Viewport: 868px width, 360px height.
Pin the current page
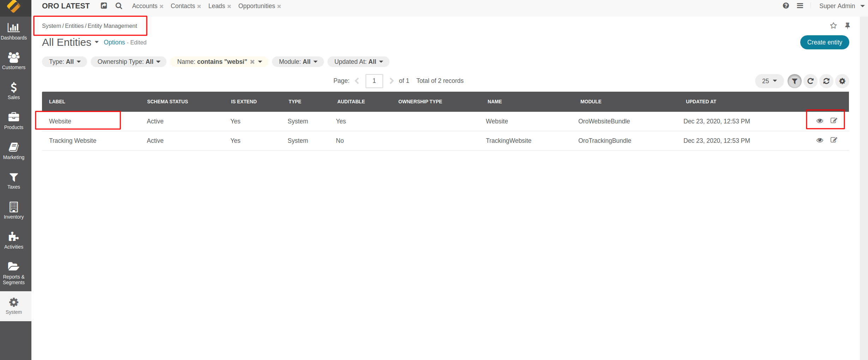tap(848, 25)
